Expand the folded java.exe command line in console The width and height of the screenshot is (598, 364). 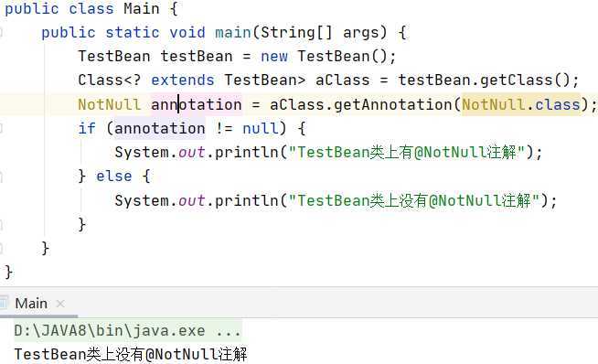128,330
